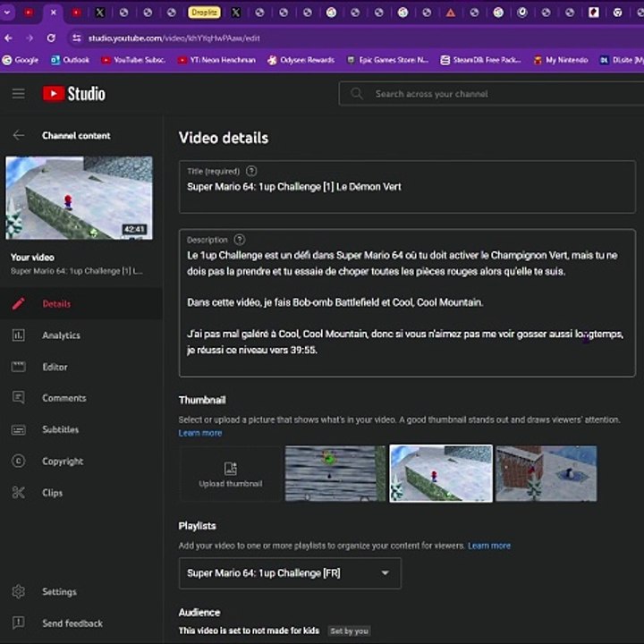This screenshot has width=644, height=644.
Task: Click Send feedback in the sidebar
Action: point(81,623)
